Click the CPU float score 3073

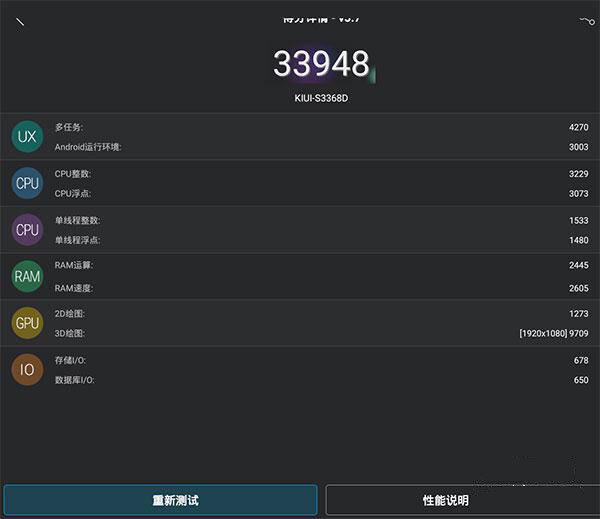point(579,194)
